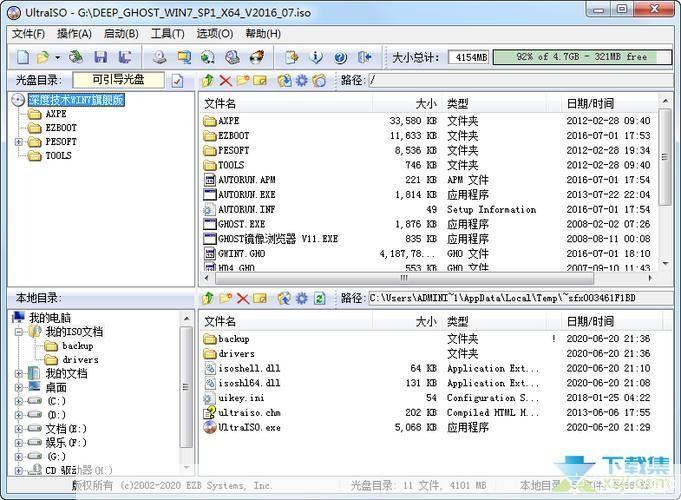681x500 pixels.
Task: Click the local path input field
Action: (x=520, y=298)
